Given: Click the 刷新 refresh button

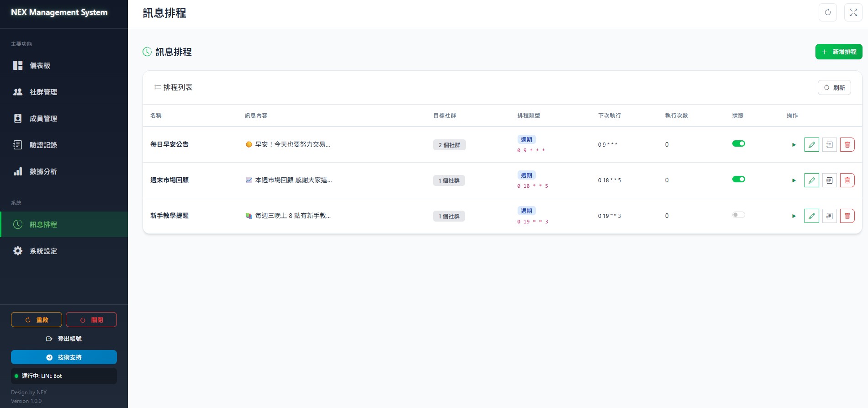Looking at the screenshot, I should [834, 88].
